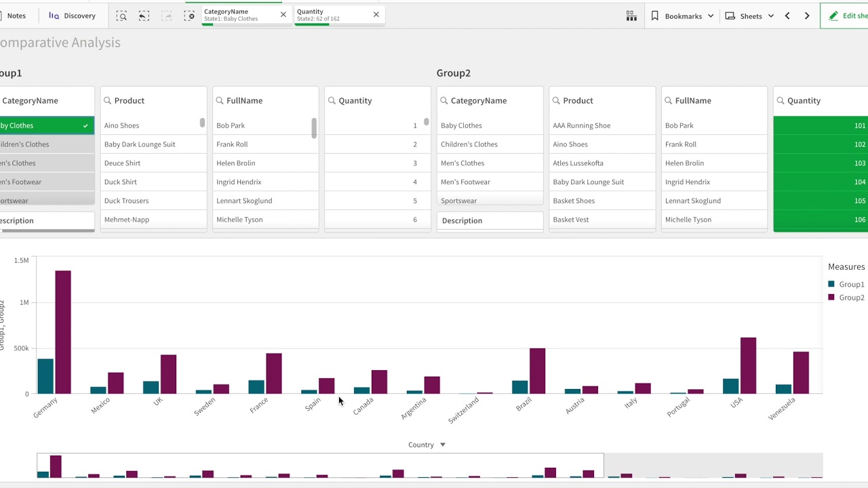Click the USA Group2 bar

click(x=749, y=365)
